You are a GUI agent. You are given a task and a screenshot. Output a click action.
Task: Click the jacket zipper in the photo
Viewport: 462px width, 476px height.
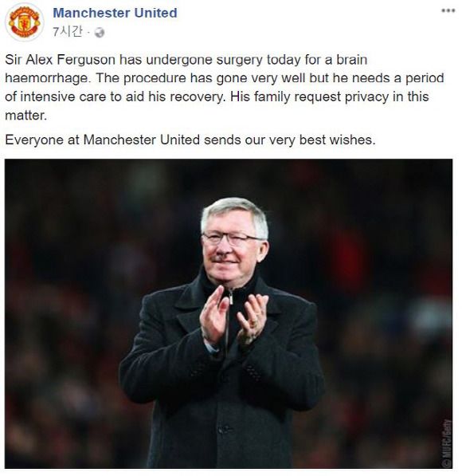230,297
